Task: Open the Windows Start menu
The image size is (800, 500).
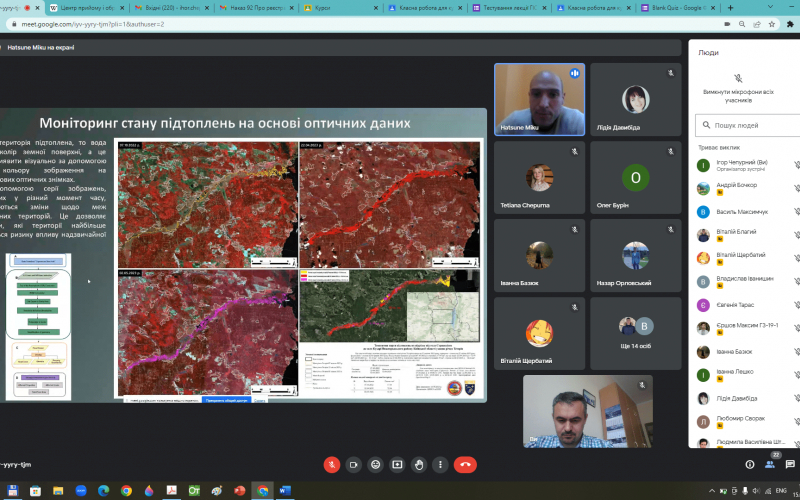Action: click(10, 491)
